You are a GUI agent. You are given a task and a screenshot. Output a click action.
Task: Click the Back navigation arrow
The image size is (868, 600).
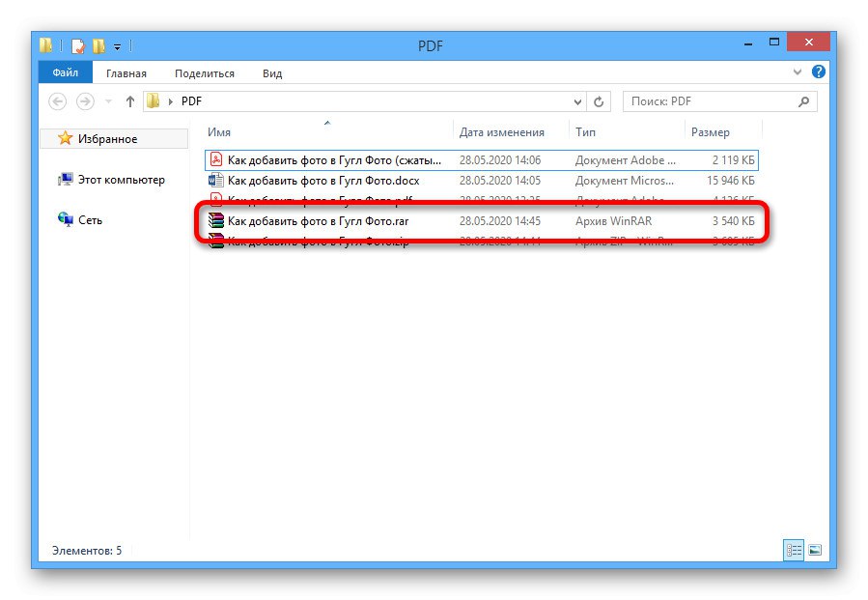(x=58, y=101)
